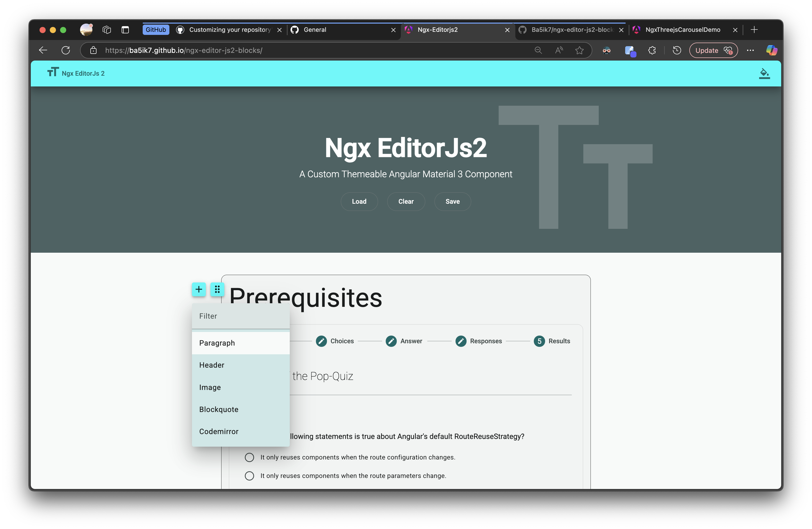
Task: Switch to the Ngx-Editorjs2 browser tab
Action: click(x=438, y=30)
